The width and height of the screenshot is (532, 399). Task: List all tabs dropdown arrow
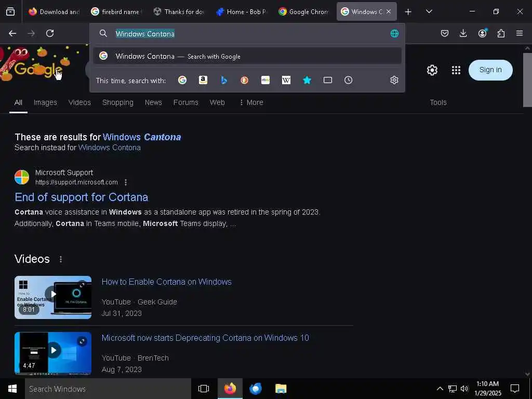click(429, 11)
